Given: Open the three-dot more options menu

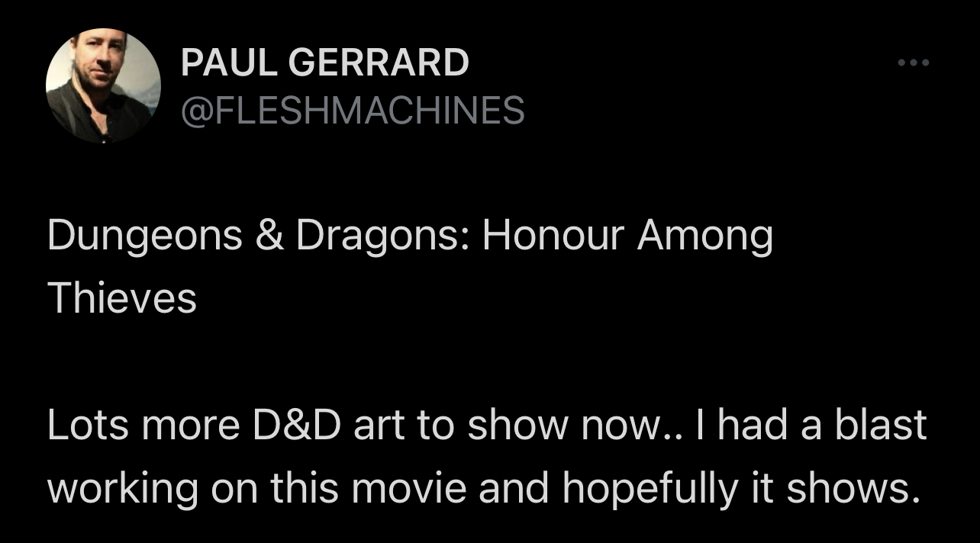Looking at the screenshot, I should click(914, 63).
